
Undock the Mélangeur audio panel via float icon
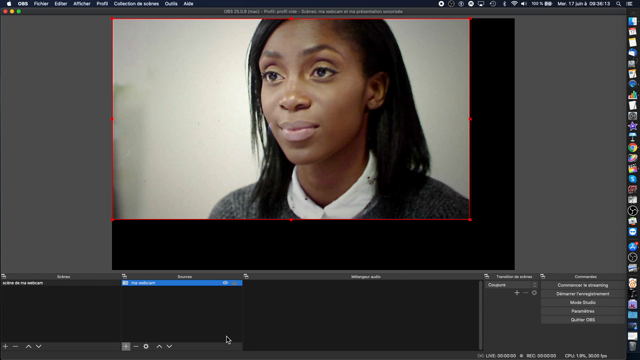(x=246, y=276)
